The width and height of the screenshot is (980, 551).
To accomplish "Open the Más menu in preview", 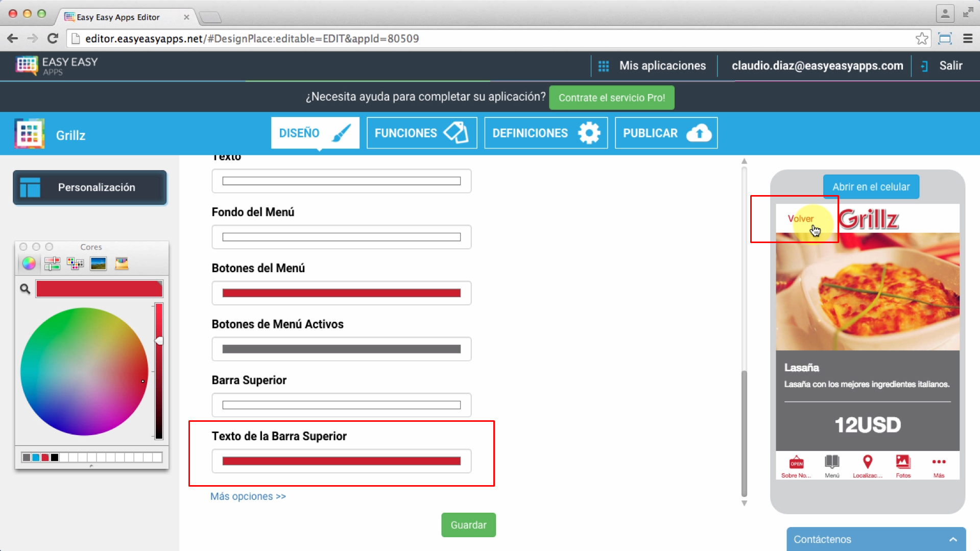I will (x=939, y=463).
